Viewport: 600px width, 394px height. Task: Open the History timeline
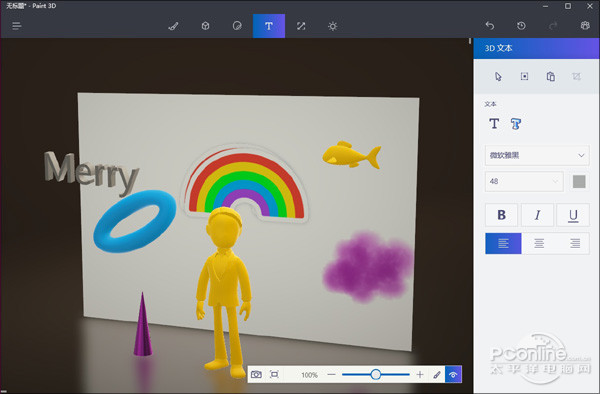coord(521,26)
